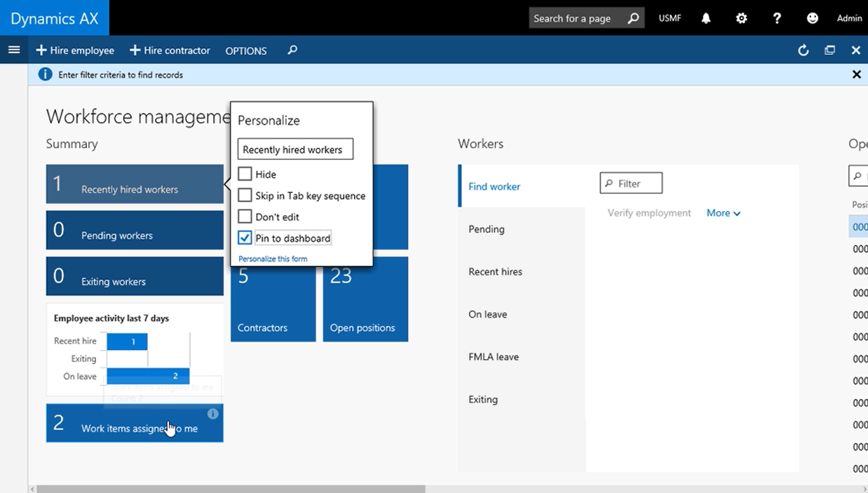Screen dimensions: 868x493
Task: Click the open in new window icon
Action: pyautogui.click(x=829, y=50)
